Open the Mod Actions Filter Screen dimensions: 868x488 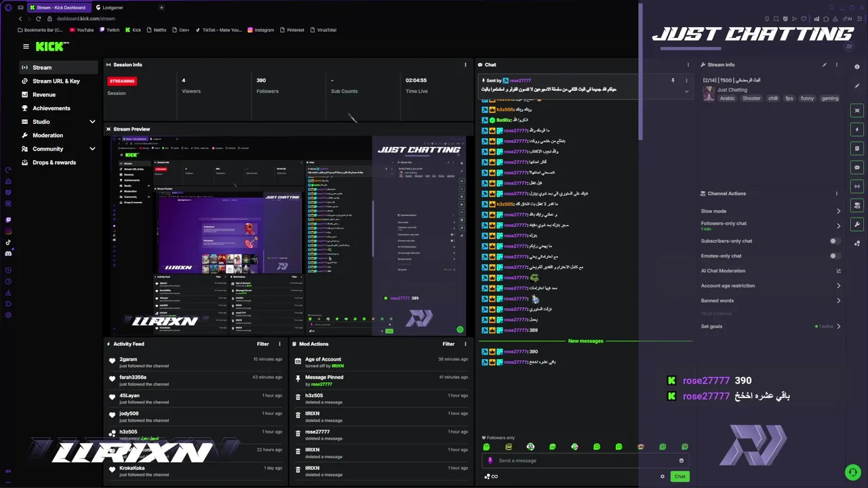tap(449, 344)
